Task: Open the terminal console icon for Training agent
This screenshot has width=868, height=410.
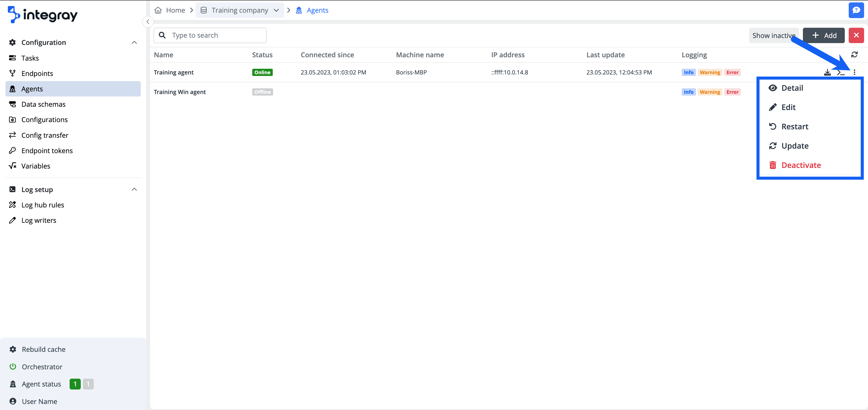Action: coord(841,72)
